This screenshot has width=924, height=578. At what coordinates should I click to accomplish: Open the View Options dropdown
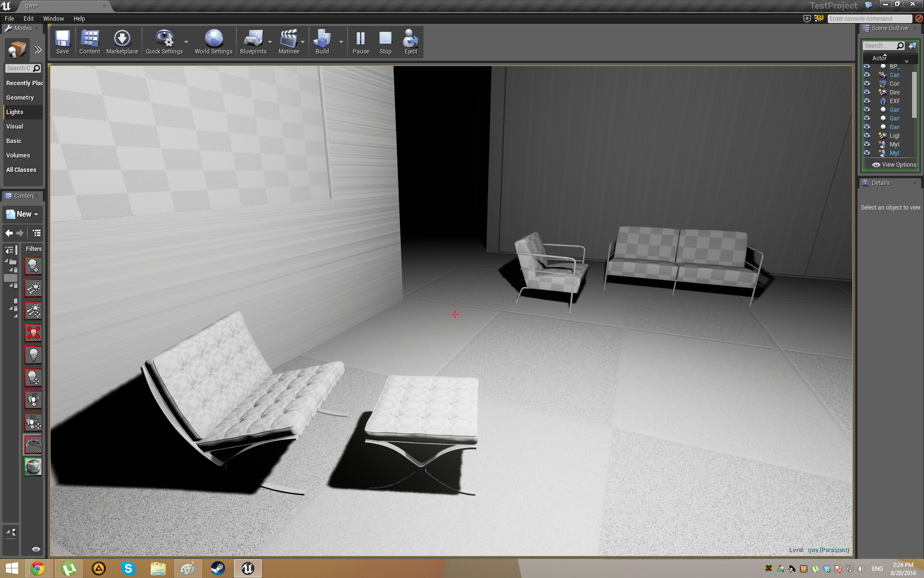895,165
